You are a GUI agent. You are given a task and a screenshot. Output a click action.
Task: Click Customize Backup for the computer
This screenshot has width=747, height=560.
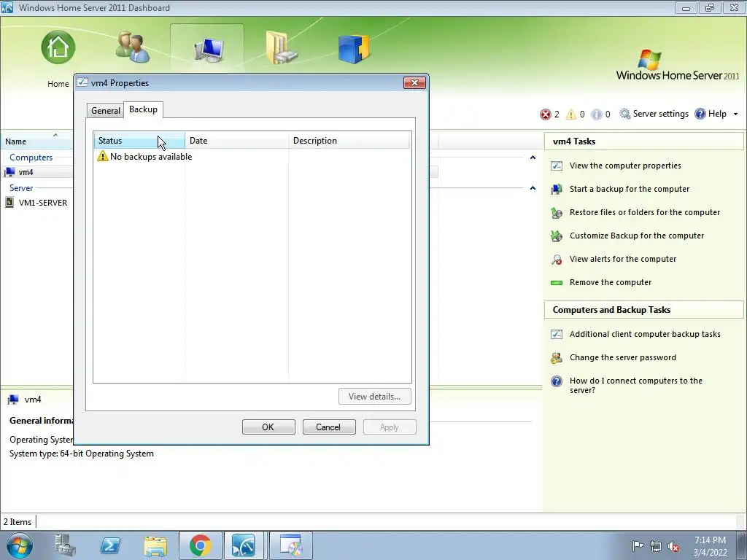(636, 236)
